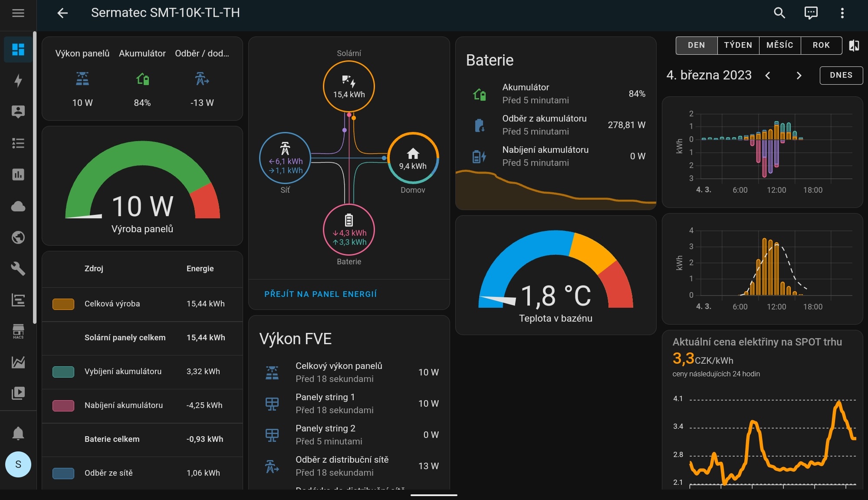This screenshot has width=868, height=500.
Task: Click the DNES button
Action: pyautogui.click(x=841, y=75)
